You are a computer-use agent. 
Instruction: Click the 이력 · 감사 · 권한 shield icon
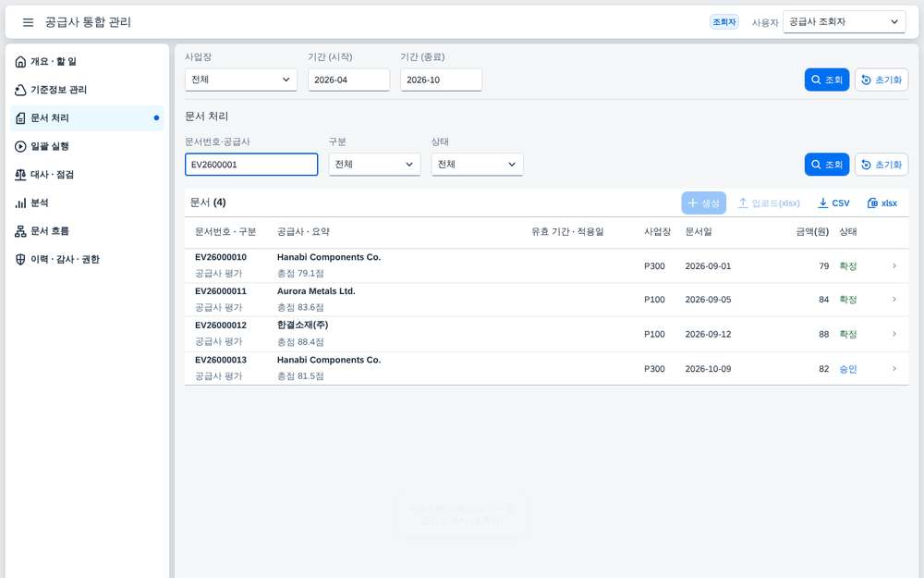coord(20,260)
